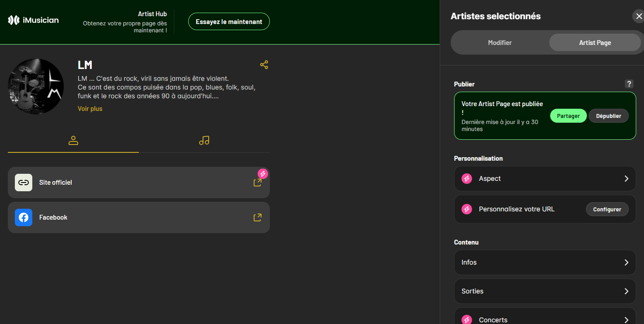Click the Essayez le maintenant button
The height and width of the screenshot is (324, 644).
tap(229, 21)
